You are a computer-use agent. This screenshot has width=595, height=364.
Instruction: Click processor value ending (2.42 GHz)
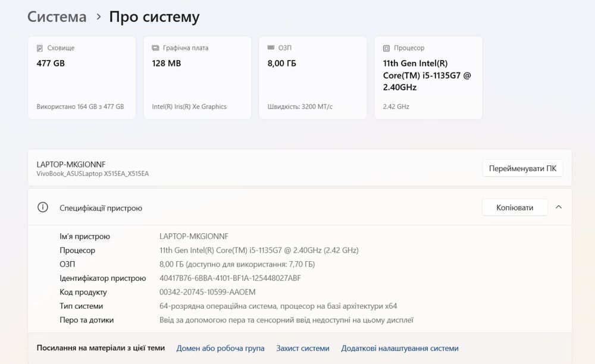259,250
